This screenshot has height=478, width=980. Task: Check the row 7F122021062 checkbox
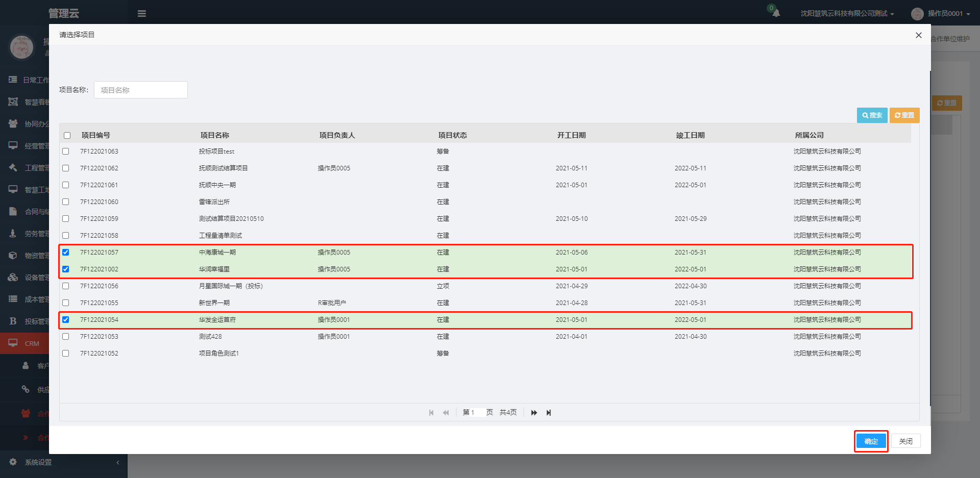tap(65, 168)
